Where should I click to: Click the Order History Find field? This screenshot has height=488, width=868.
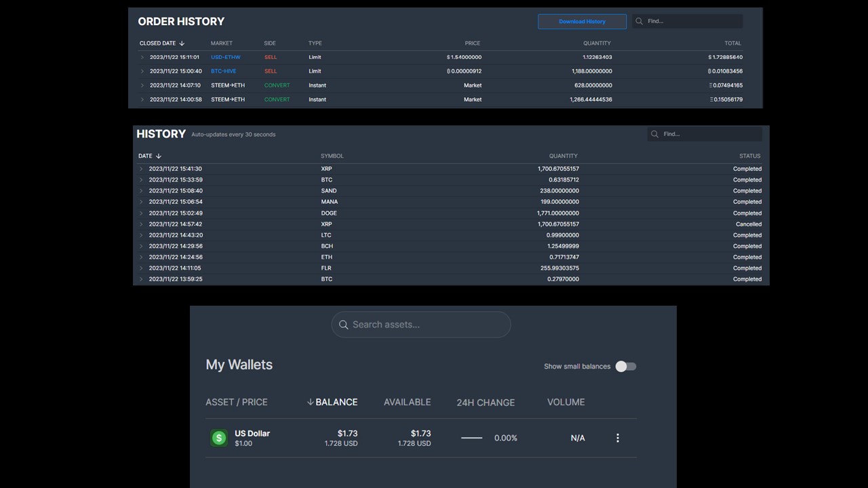pyautogui.click(x=688, y=21)
